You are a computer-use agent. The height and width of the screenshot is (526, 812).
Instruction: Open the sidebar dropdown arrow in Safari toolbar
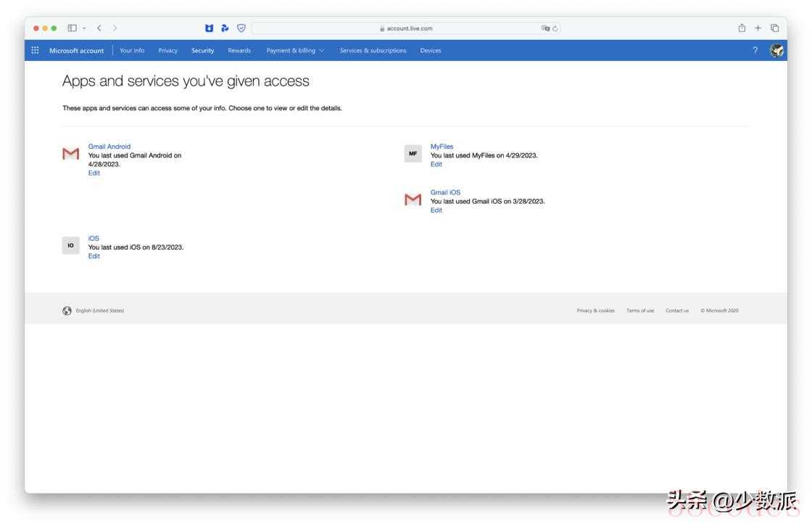coord(84,28)
